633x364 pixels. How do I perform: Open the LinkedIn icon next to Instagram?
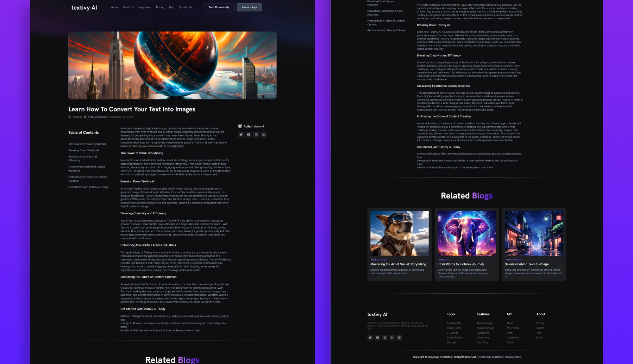pos(264,135)
